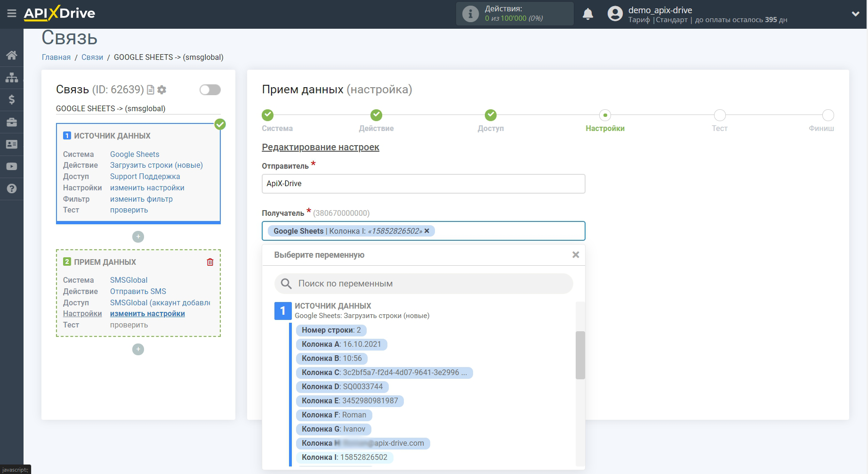Image resolution: width=868 pixels, height=474 pixels.
Task: Select variable Колонка G: Ivanov
Action: (x=333, y=429)
